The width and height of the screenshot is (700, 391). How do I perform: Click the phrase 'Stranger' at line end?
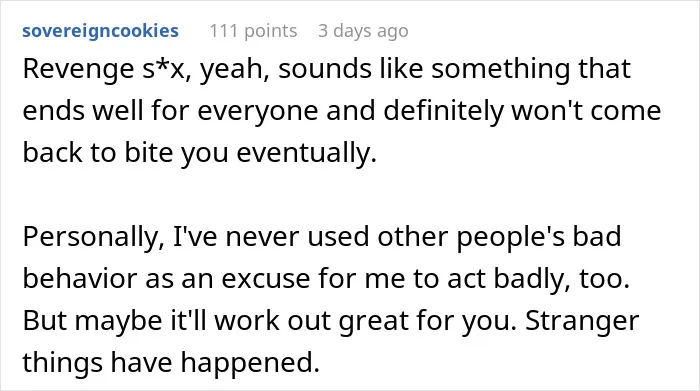click(582, 321)
